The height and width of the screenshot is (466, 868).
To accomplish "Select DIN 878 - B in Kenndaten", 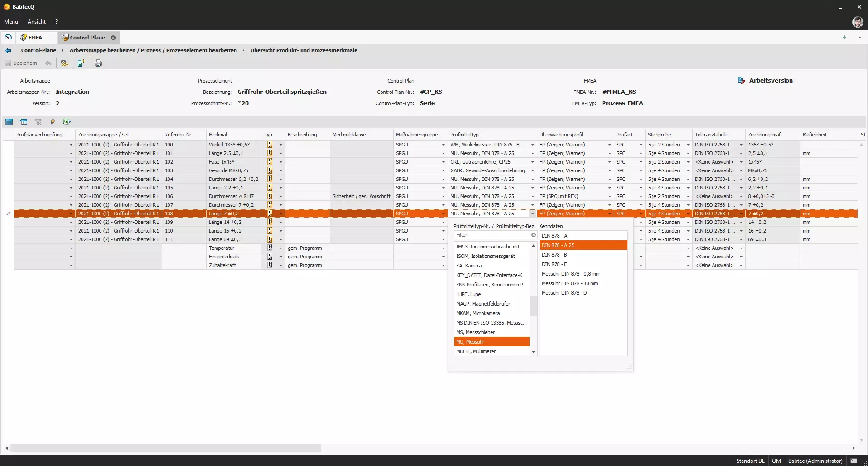I will click(x=583, y=255).
